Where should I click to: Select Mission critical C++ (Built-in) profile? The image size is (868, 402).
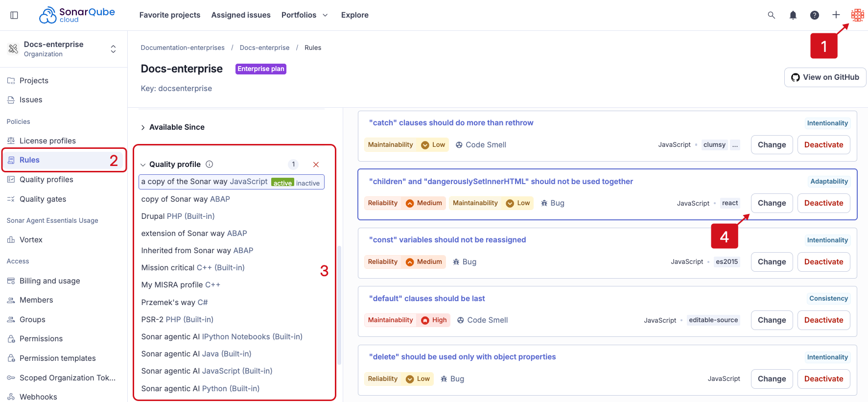[193, 268]
